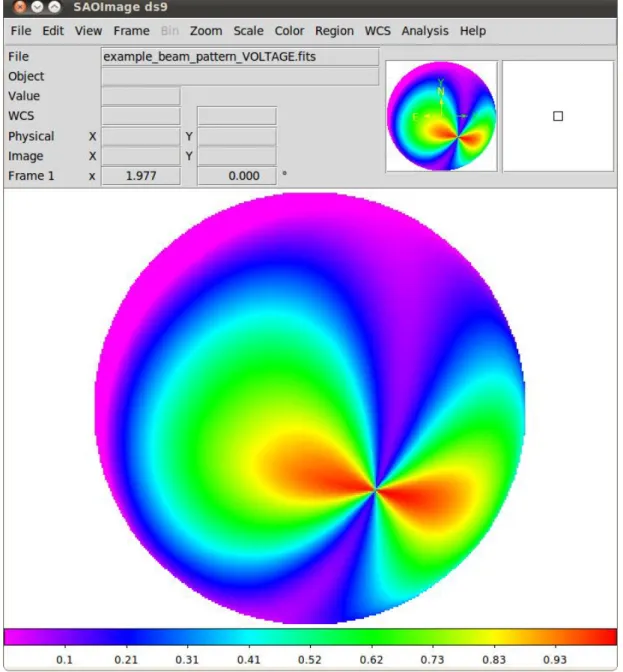The width and height of the screenshot is (623, 672).
Task: Click the File name field showing example_beam_pattern_VOLTAGE.fits
Action: tap(240, 57)
